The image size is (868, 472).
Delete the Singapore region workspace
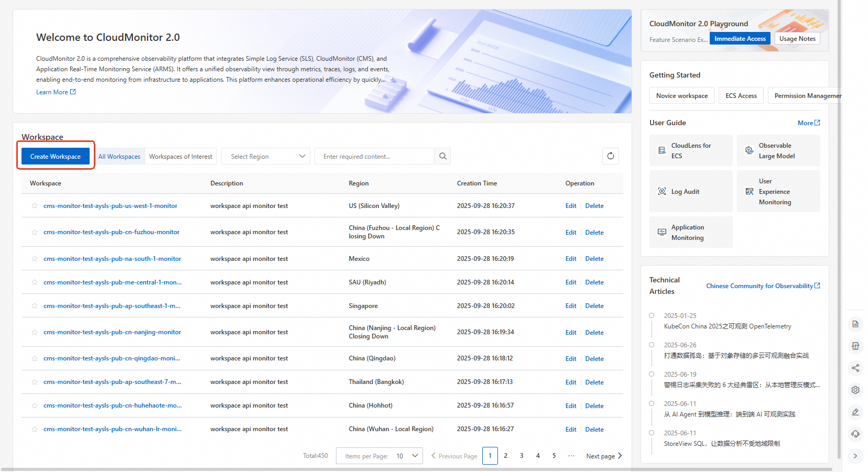[594, 306]
